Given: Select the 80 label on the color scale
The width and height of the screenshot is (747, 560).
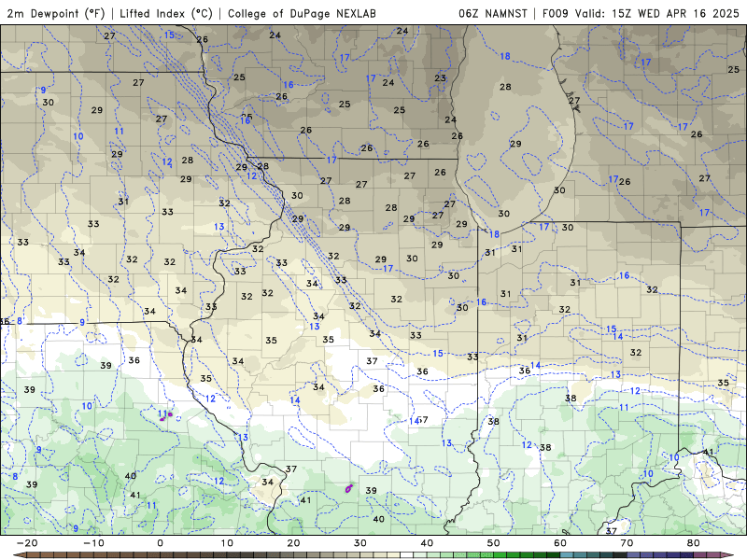Looking at the screenshot, I should (694, 543).
